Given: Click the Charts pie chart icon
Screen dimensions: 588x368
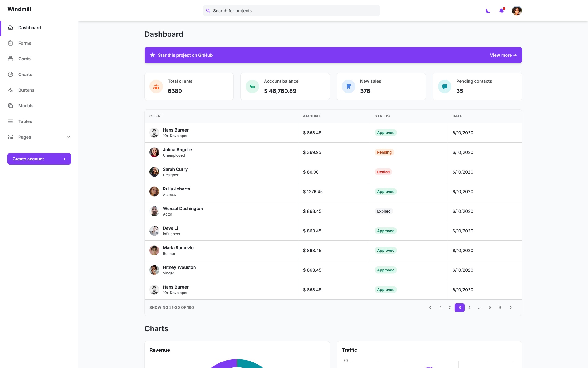Looking at the screenshot, I should click(x=11, y=75).
